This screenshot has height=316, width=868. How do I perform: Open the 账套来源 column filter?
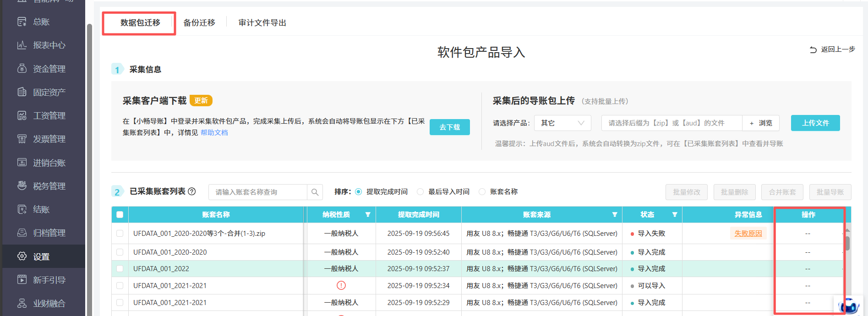pos(615,215)
